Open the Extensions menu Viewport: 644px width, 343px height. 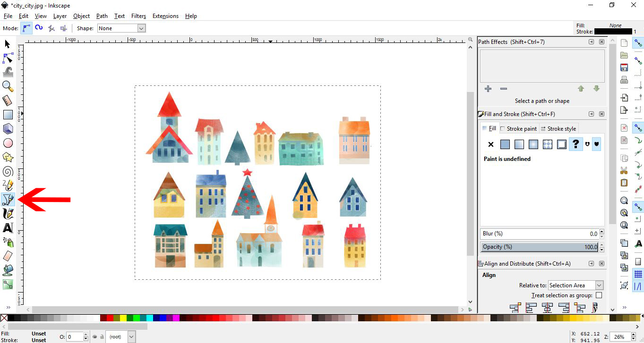click(x=165, y=16)
